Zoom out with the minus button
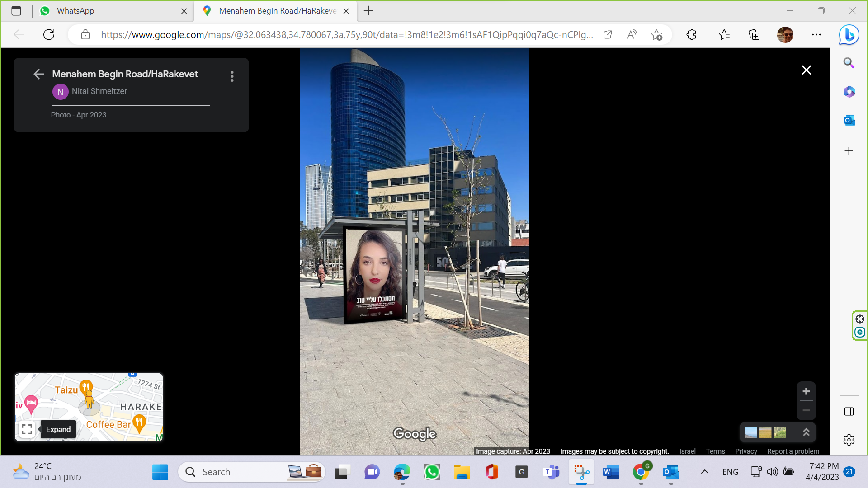This screenshot has width=868, height=488. (x=806, y=411)
